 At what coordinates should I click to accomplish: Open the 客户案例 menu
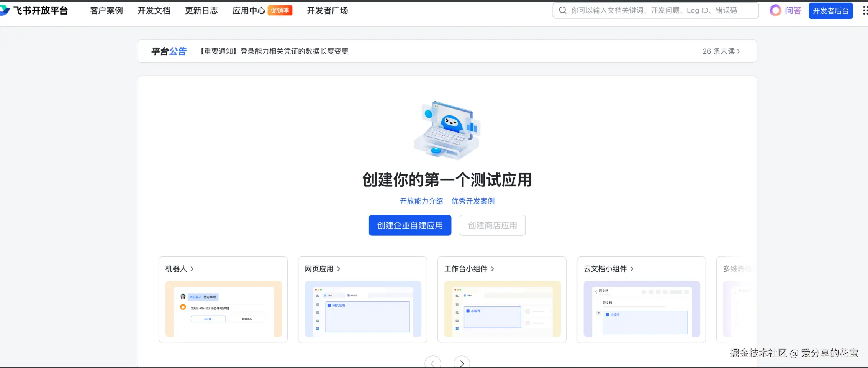106,10
